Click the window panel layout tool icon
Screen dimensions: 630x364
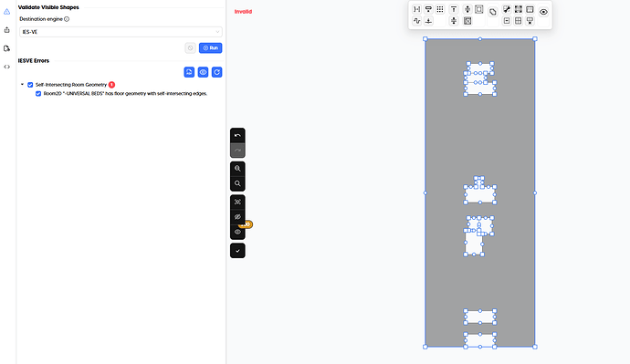coord(530,9)
